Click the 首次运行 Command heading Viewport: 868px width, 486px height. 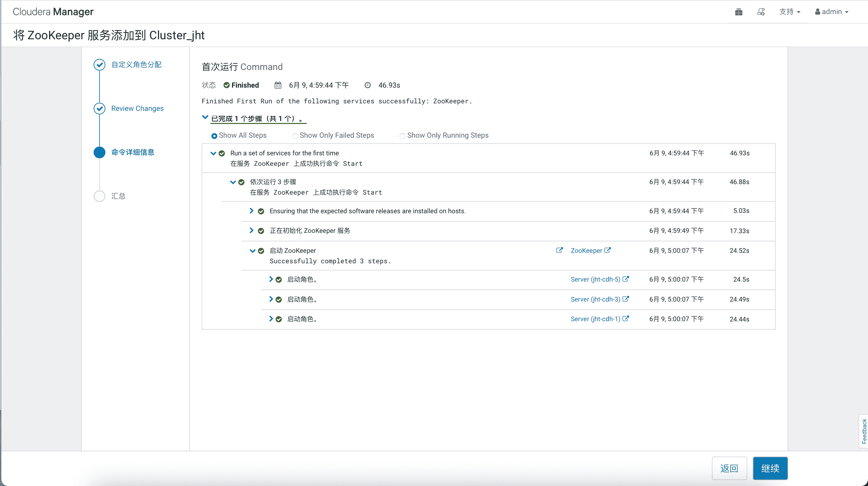(242, 67)
